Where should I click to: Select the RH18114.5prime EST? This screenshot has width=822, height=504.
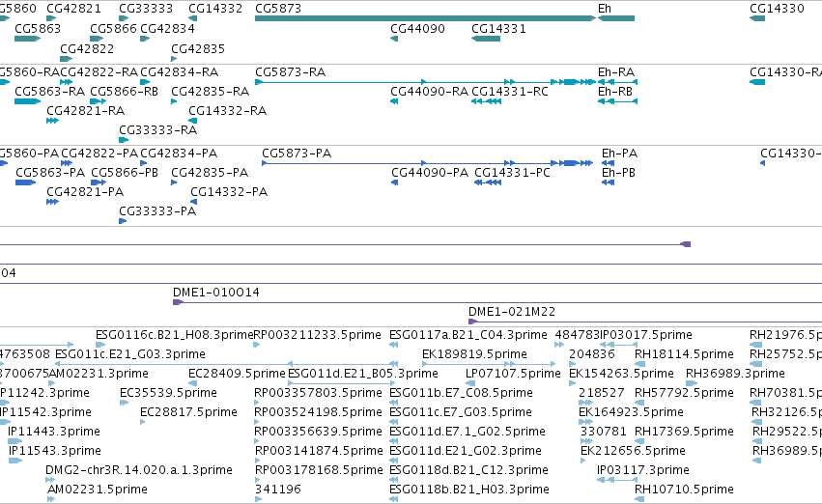(x=684, y=354)
